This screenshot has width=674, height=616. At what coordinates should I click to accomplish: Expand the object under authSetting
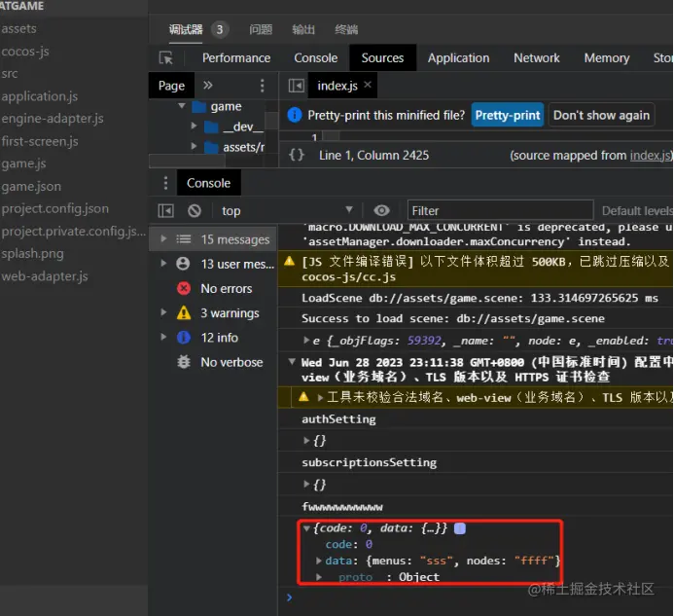point(306,441)
